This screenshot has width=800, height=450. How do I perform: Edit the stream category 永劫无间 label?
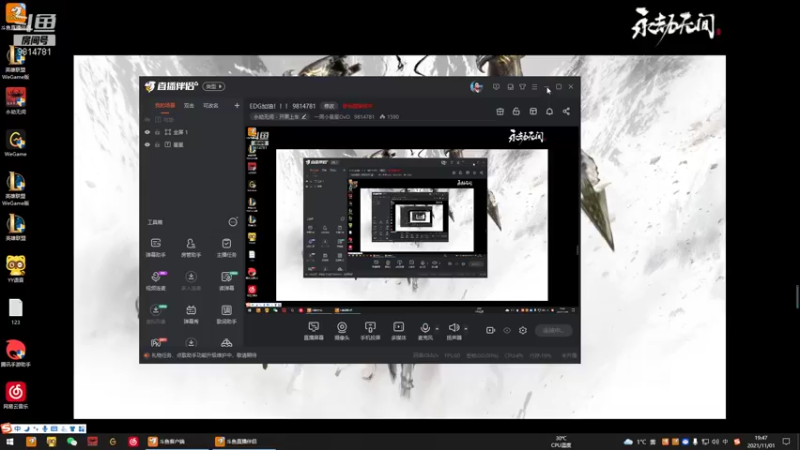[x=279, y=117]
